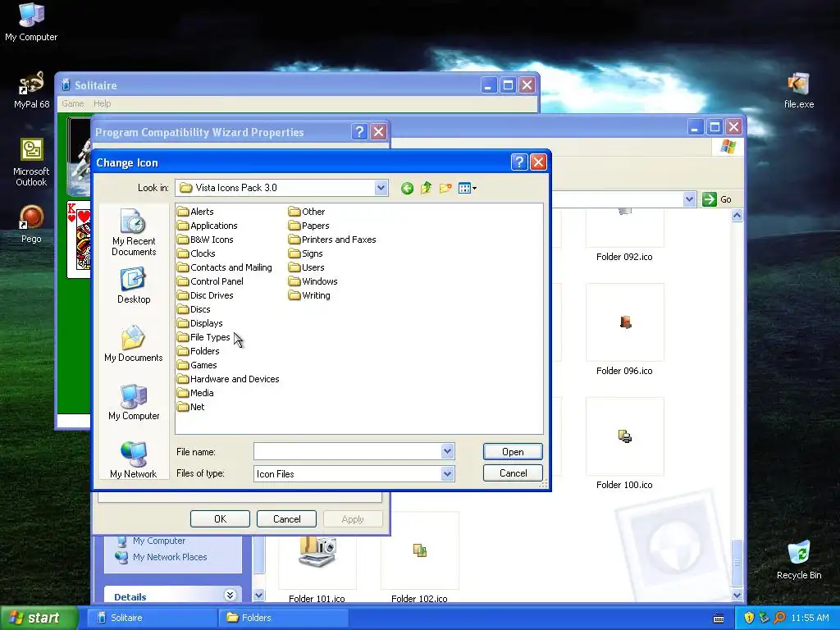Select the Disc Drives folder
This screenshot has height=630, width=840.
pos(205,295)
